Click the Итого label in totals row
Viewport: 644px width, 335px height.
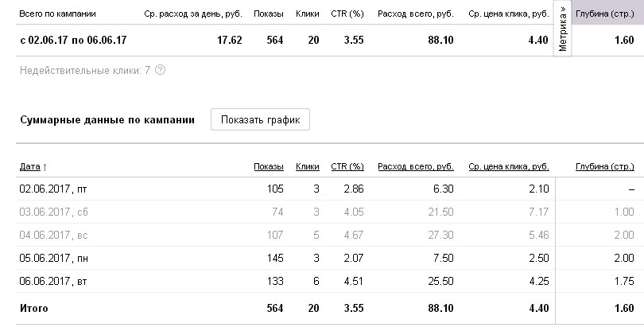pyautogui.click(x=33, y=309)
